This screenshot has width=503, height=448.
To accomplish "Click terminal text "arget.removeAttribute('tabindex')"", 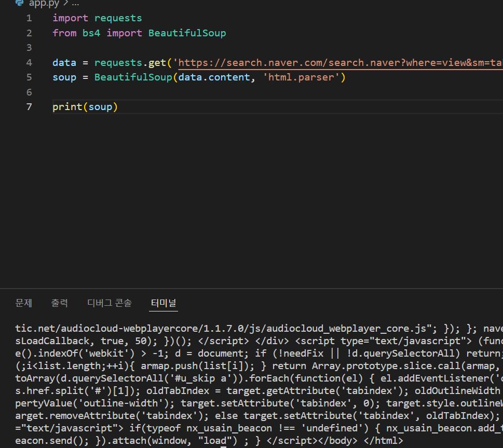I will [108, 416].
